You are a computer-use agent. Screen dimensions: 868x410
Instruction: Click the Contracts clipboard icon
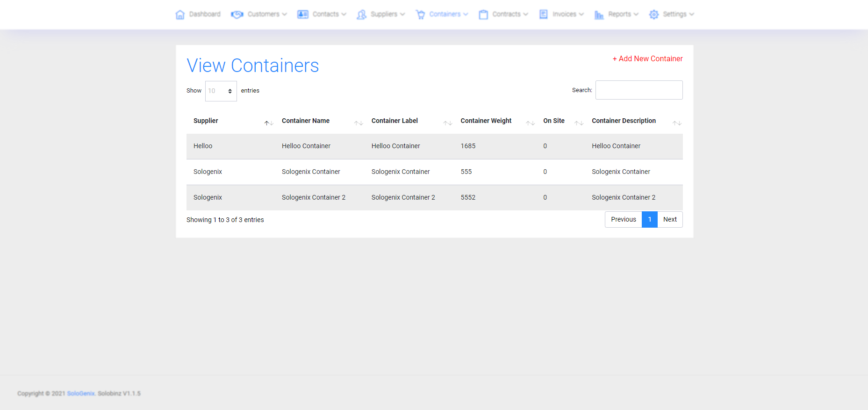pos(483,14)
